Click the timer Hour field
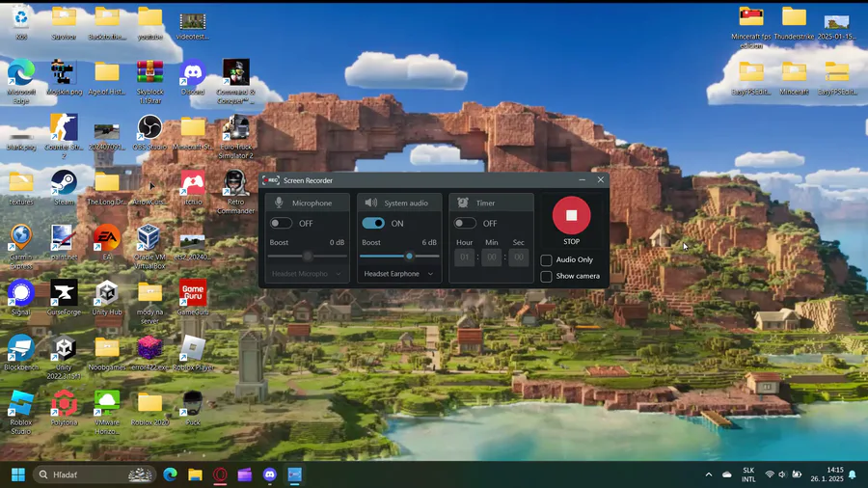 465,258
